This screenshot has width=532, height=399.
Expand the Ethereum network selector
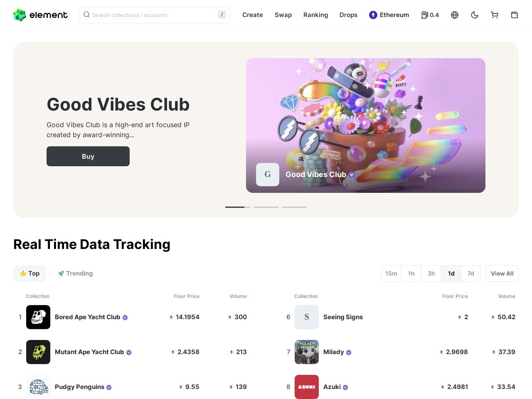[389, 15]
